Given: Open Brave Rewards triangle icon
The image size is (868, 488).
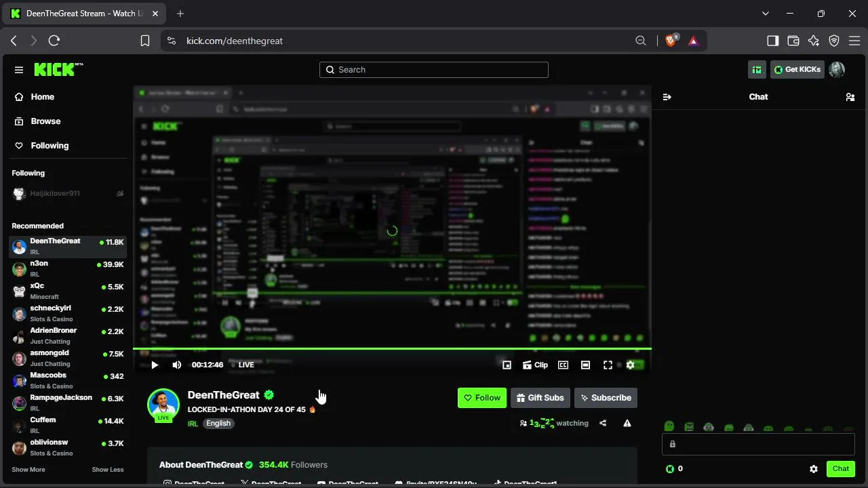Looking at the screenshot, I should tap(693, 41).
